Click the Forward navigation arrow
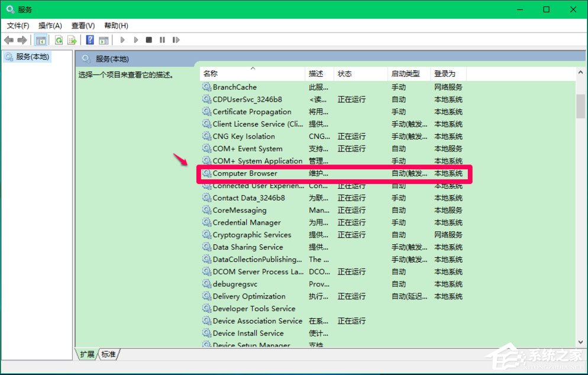 point(22,40)
